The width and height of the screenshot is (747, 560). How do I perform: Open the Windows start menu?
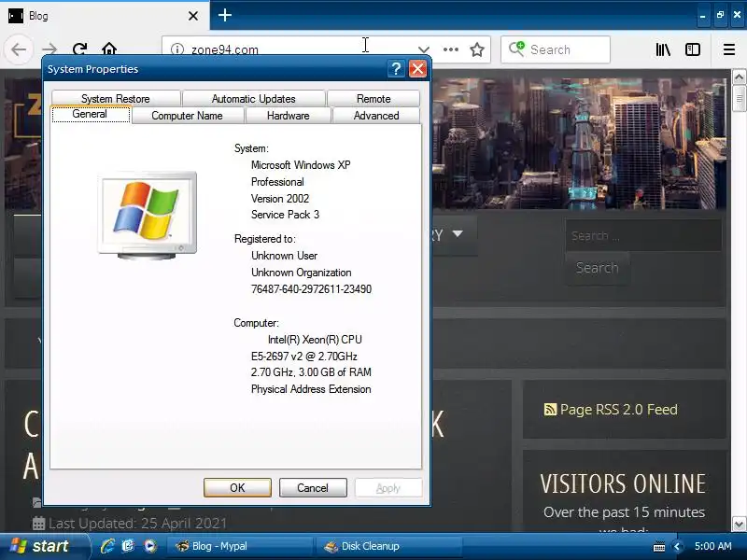(x=44, y=546)
